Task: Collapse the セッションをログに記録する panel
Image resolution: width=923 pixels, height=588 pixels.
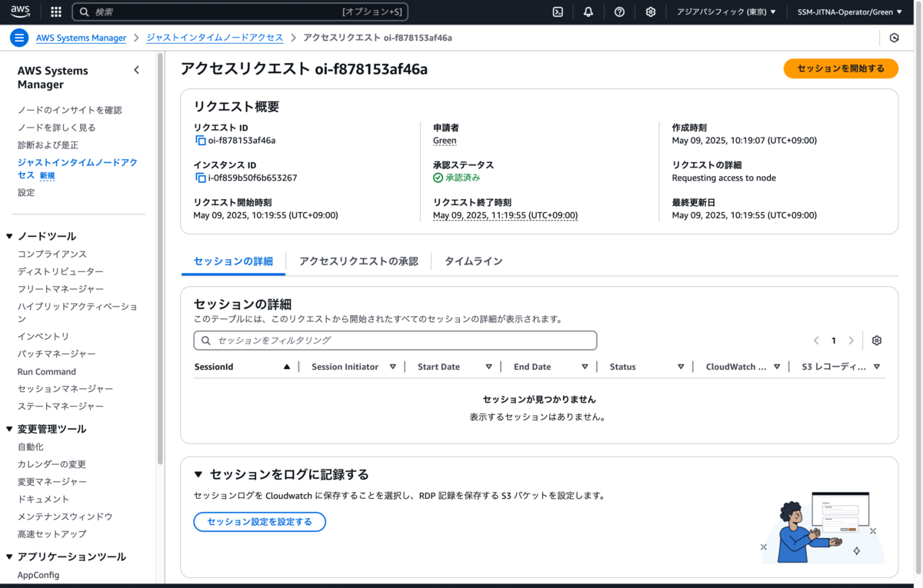Action: click(x=198, y=474)
